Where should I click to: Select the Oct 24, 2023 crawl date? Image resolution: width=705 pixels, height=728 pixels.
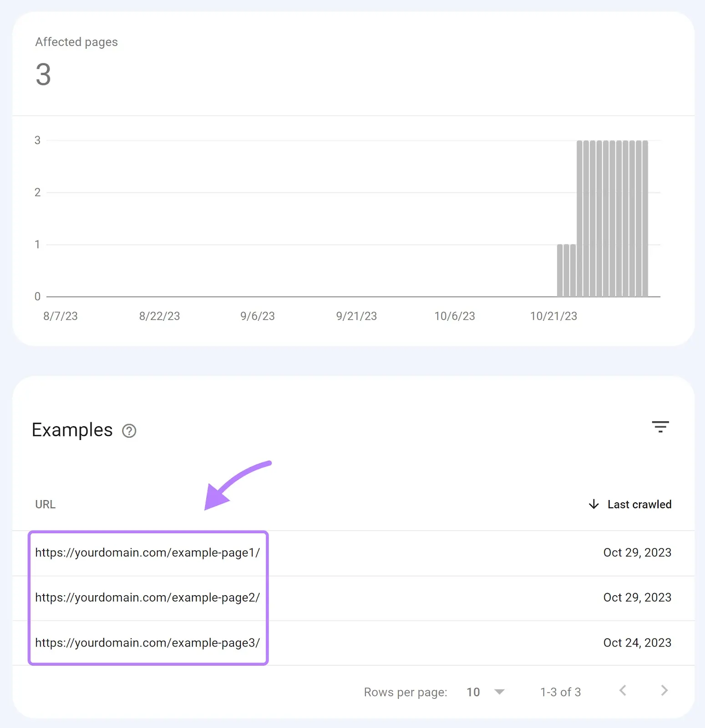click(x=637, y=642)
